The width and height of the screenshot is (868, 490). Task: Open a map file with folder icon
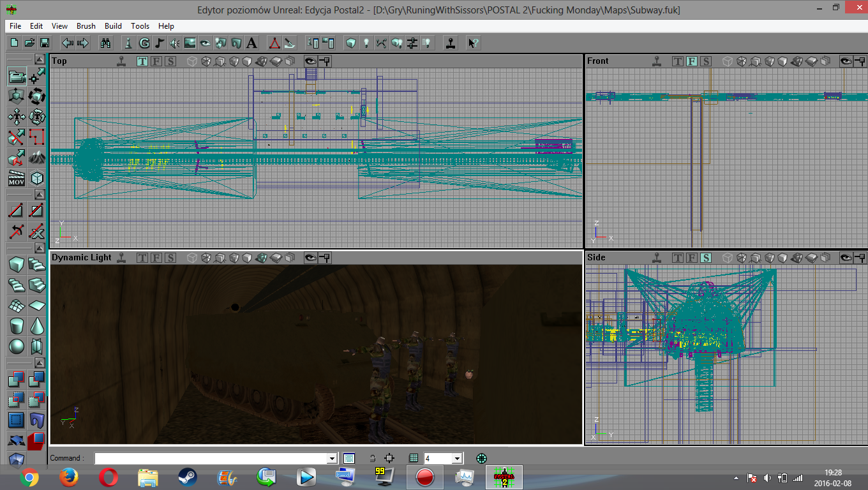[29, 43]
